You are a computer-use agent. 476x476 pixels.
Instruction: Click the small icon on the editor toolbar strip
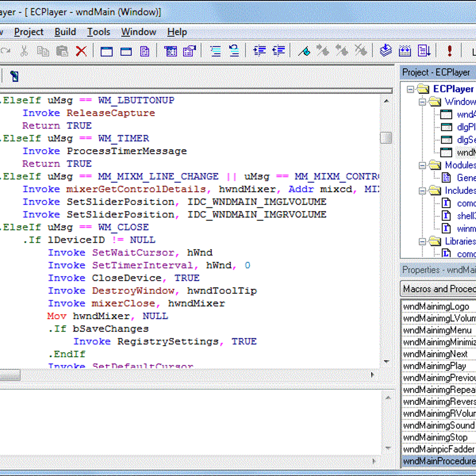click(14, 76)
